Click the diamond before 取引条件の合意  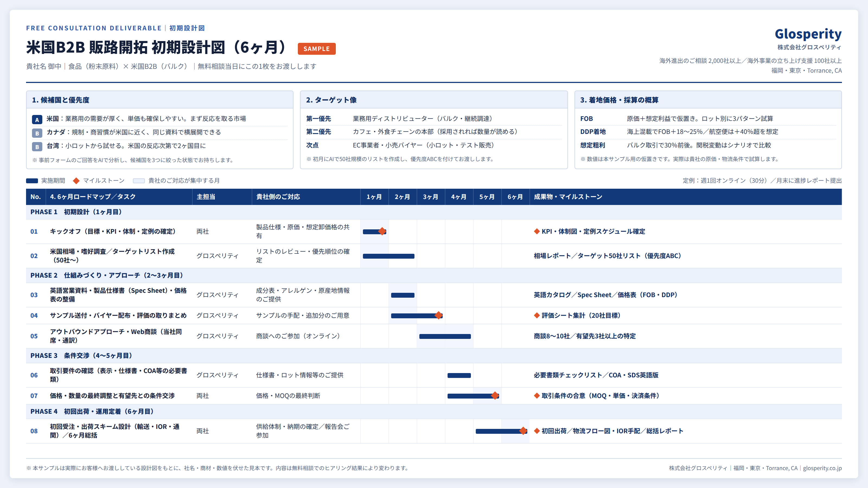(x=537, y=396)
